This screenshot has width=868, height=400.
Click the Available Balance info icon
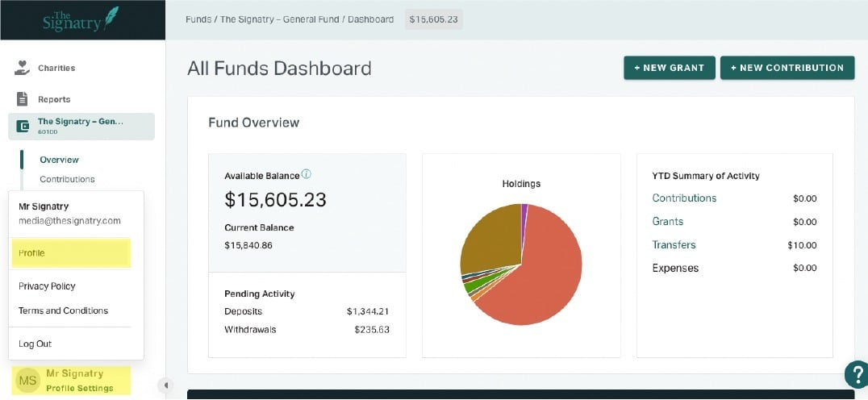coord(306,174)
